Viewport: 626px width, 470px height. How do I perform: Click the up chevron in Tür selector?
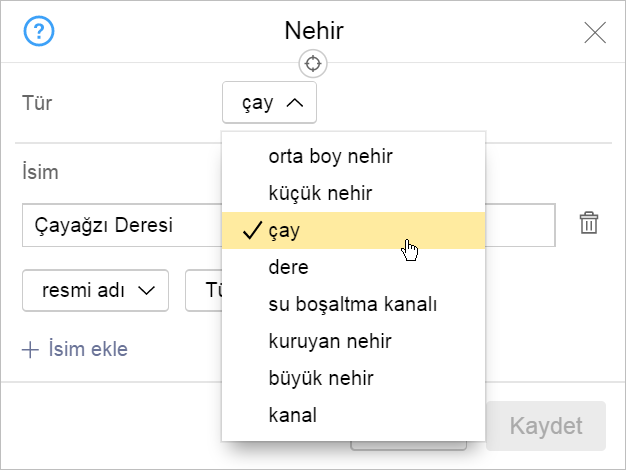[295, 103]
